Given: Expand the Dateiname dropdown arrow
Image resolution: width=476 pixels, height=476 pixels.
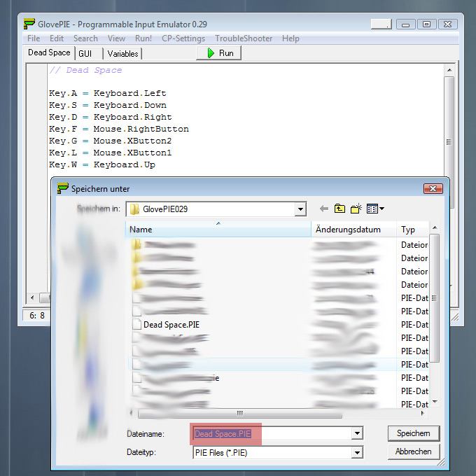Looking at the screenshot, I should pyautogui.click(x=357, y=433).
